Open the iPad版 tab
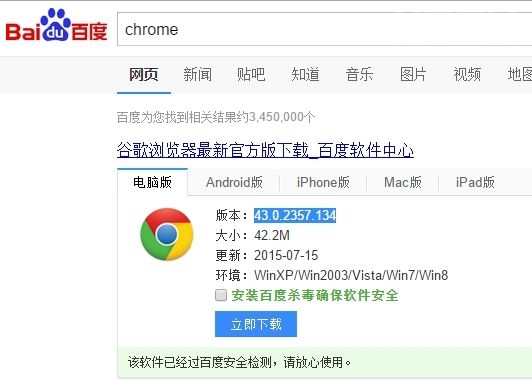Viewport: 532px width, 380px height. point(475,182)
